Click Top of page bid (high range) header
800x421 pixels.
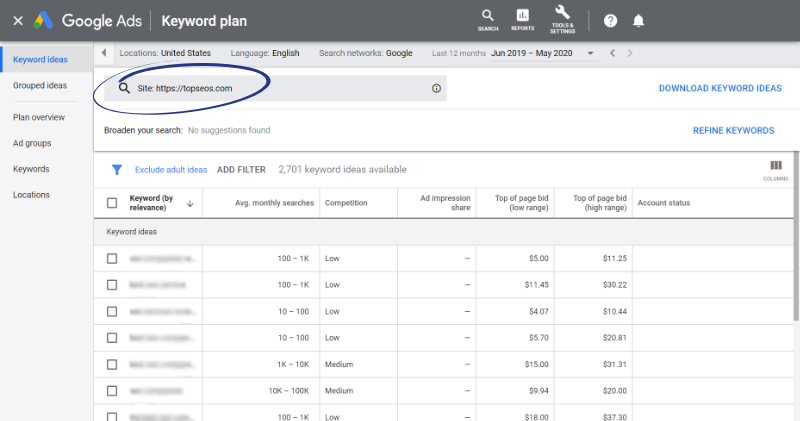coord(599,203)
